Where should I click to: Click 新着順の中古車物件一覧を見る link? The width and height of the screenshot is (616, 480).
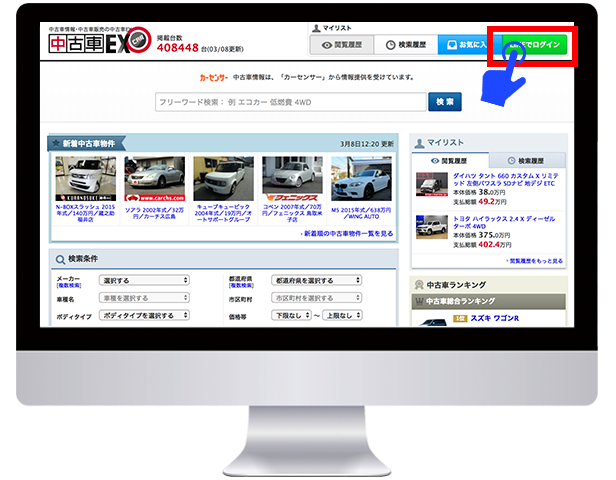coord(346,233)
